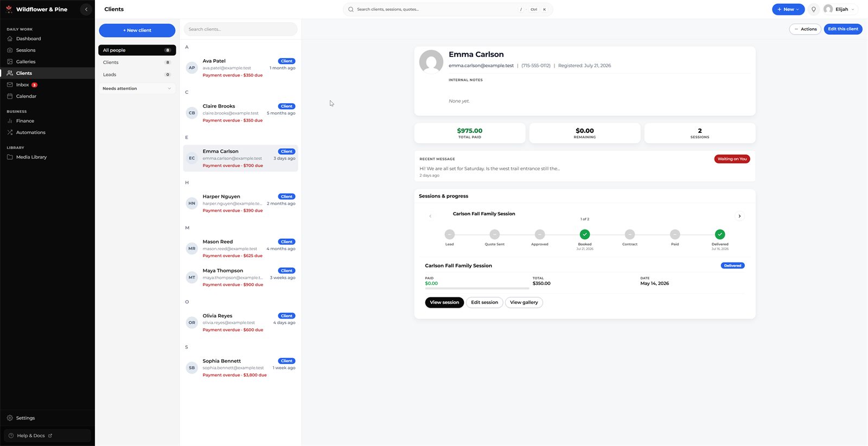Click the HN avatar for Harper Nguyen
The width and height of the screenshot is (868, 446).
point(192,203)
